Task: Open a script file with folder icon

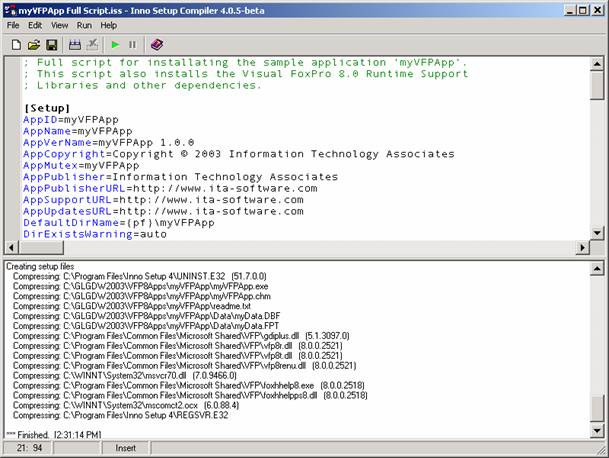Action: pos(34,45)
